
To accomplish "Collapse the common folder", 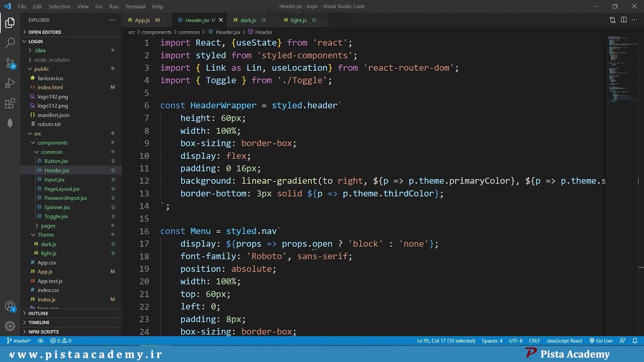I will click(71, 152).
